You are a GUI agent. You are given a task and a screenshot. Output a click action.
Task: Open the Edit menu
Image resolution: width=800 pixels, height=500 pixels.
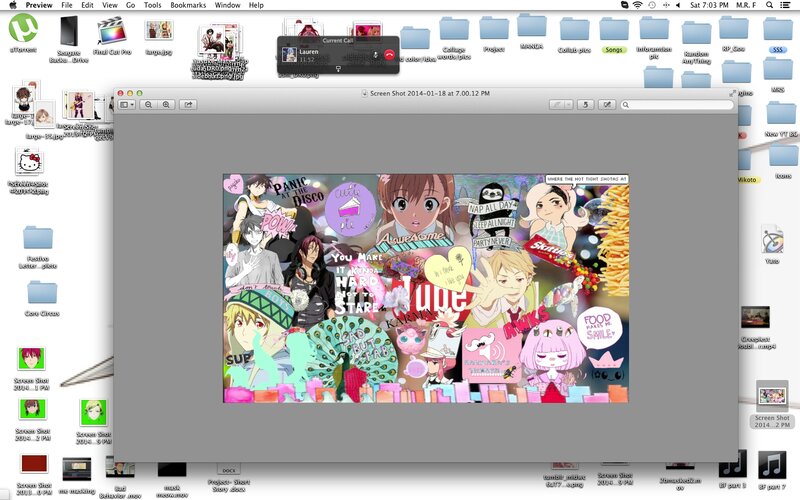[87, 5]
